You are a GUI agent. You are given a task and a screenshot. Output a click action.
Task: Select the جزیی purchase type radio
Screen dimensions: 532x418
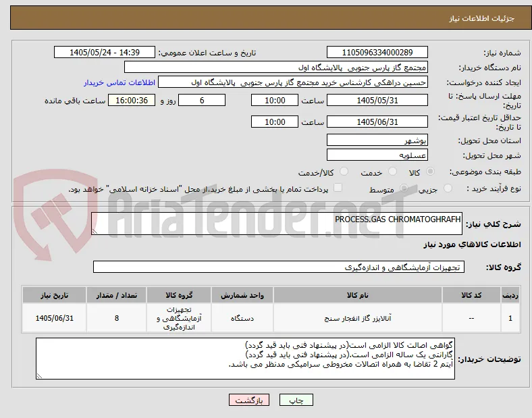pos(448,188)
